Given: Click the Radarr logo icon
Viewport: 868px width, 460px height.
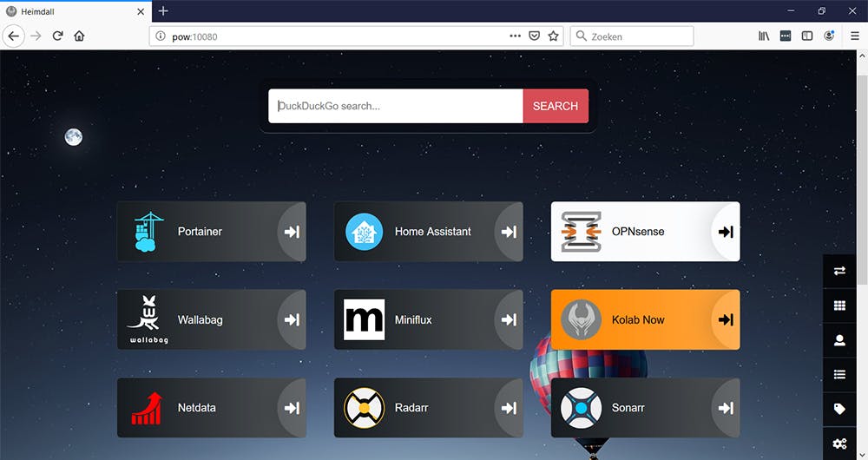Looking at the screenshot, I should tap(364, 408).
